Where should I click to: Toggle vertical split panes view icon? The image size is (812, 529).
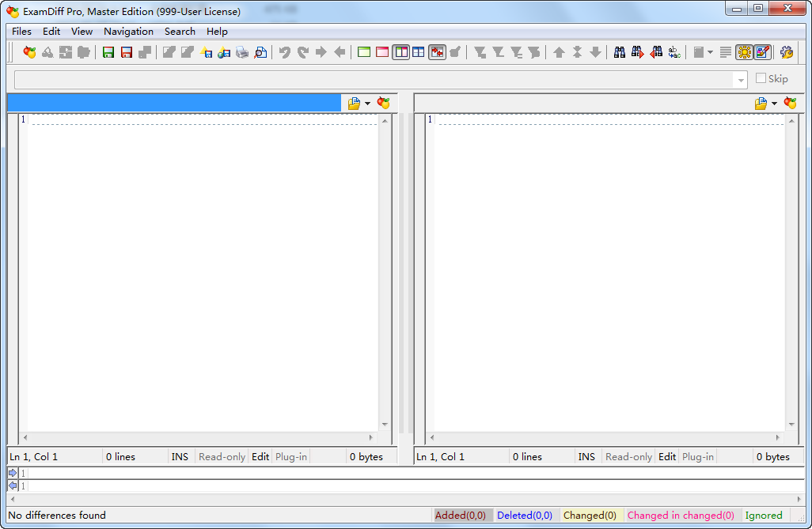click(x=400, y=52)
